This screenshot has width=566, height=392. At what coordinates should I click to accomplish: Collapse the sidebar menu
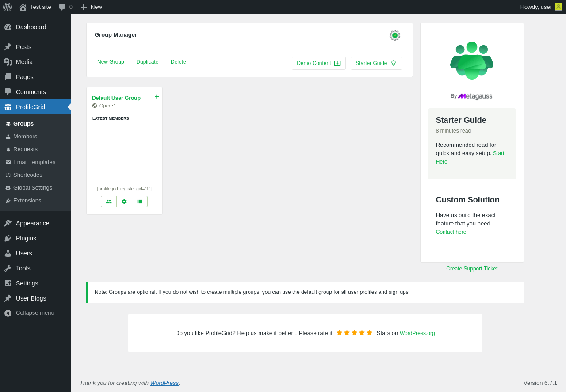coord(35,313)
